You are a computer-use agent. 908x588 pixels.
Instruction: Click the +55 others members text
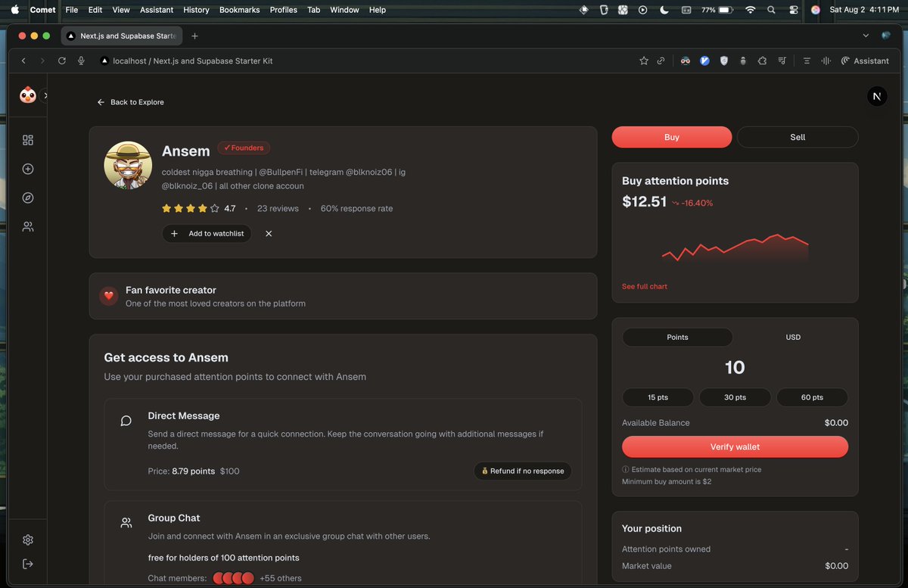(280, 578)
